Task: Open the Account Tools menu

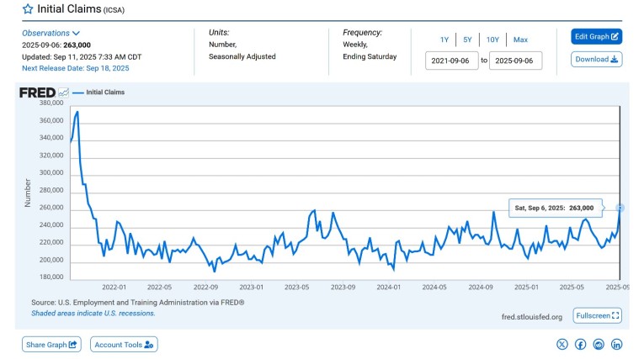Action: 124,344
